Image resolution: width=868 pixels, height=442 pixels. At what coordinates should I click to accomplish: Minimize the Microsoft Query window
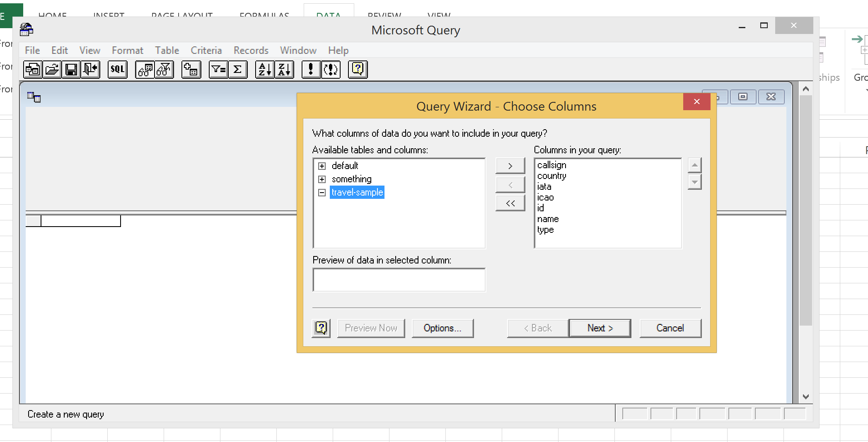742,26
